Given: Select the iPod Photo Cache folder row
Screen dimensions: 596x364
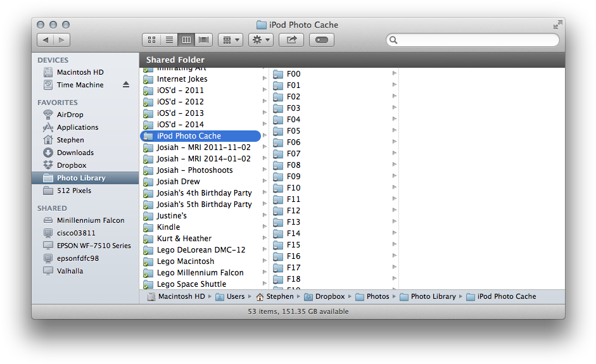Looking at the screenshot, I should (200, 136).
